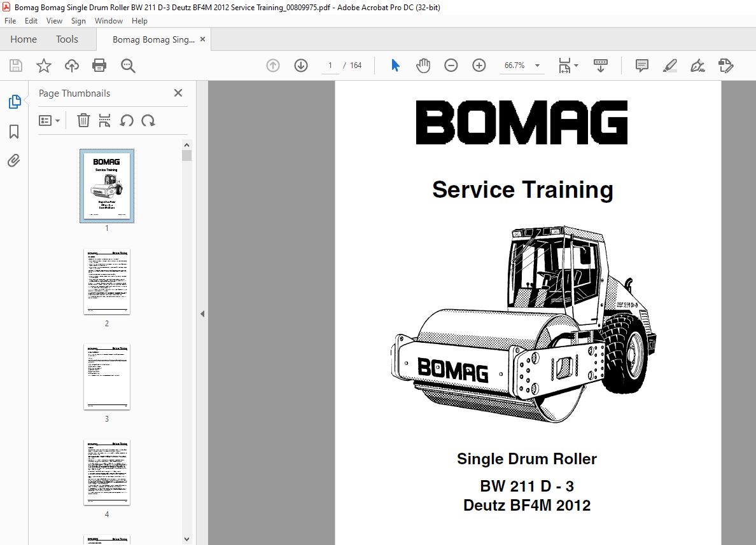Click the 'Page Thumbnails' panel title

coord(74,93)
